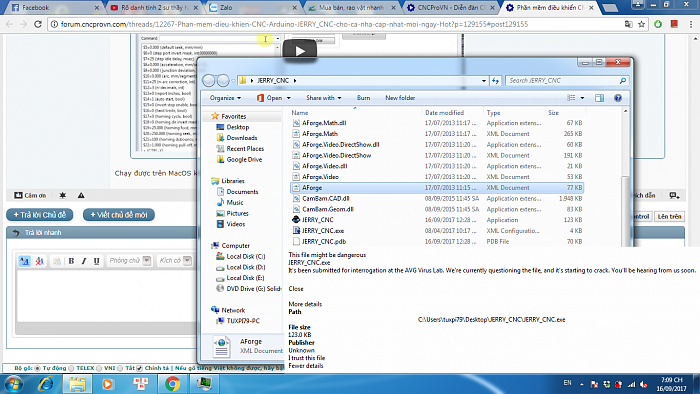
Task: Switch to the YouTube Rõ danh tính tab
Action: pos(154,8)
